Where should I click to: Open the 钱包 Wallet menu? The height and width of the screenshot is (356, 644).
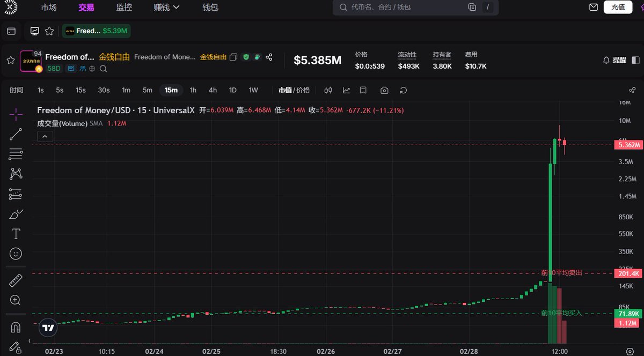point(210,8)
